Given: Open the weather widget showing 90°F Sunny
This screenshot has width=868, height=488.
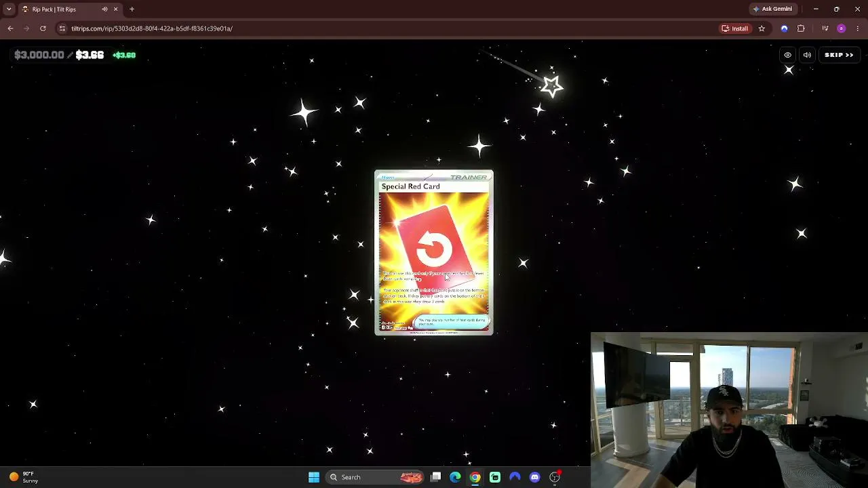Looking at the screenshot, I should (x=24, y=477).
